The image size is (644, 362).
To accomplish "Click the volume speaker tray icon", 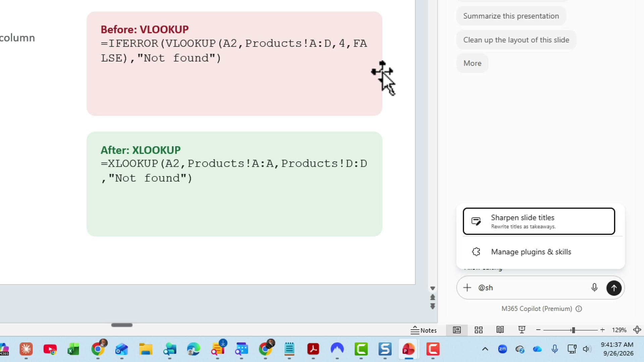I will point(586,349).
